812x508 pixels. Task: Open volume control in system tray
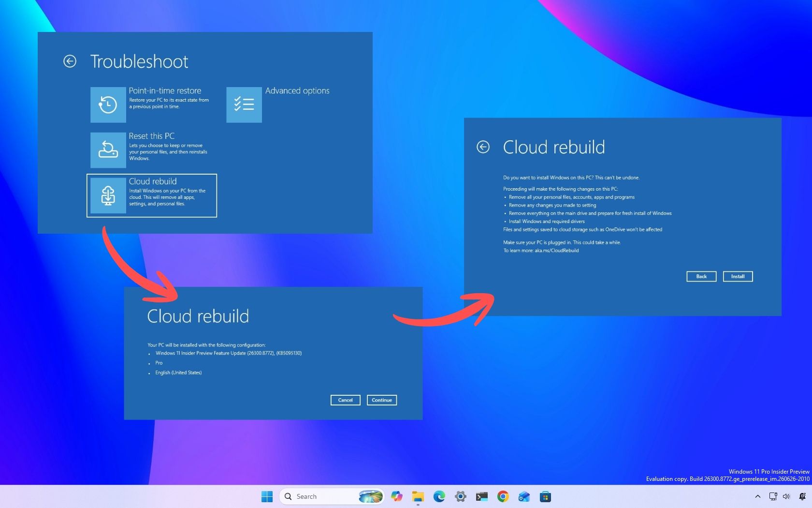786,496
